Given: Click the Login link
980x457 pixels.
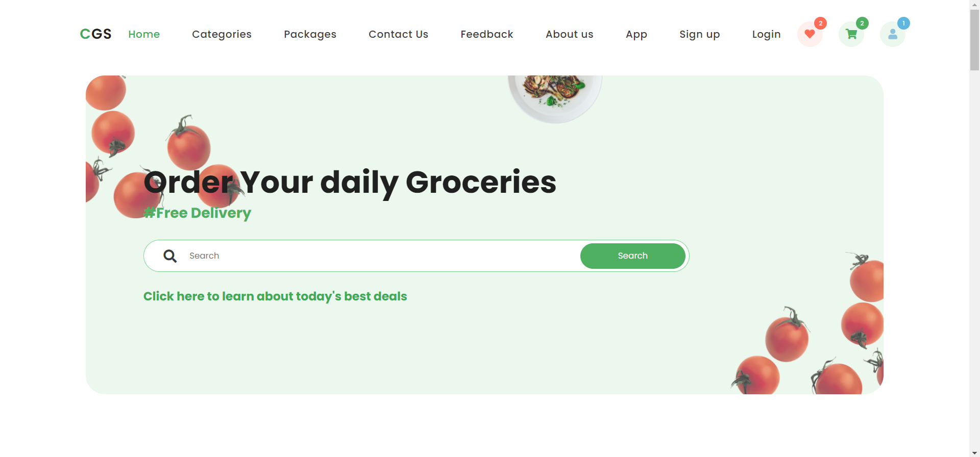Looking at the screenshot, I should click(x=766, y=34).
